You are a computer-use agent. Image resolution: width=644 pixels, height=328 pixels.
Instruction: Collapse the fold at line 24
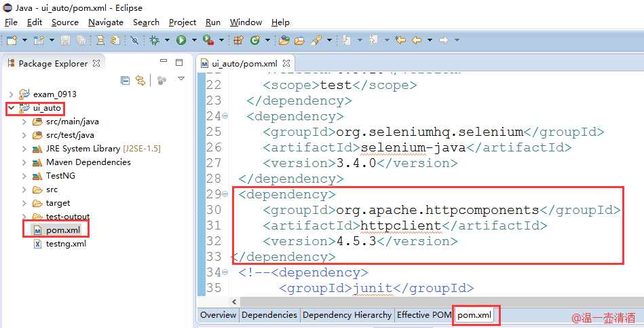225,116
